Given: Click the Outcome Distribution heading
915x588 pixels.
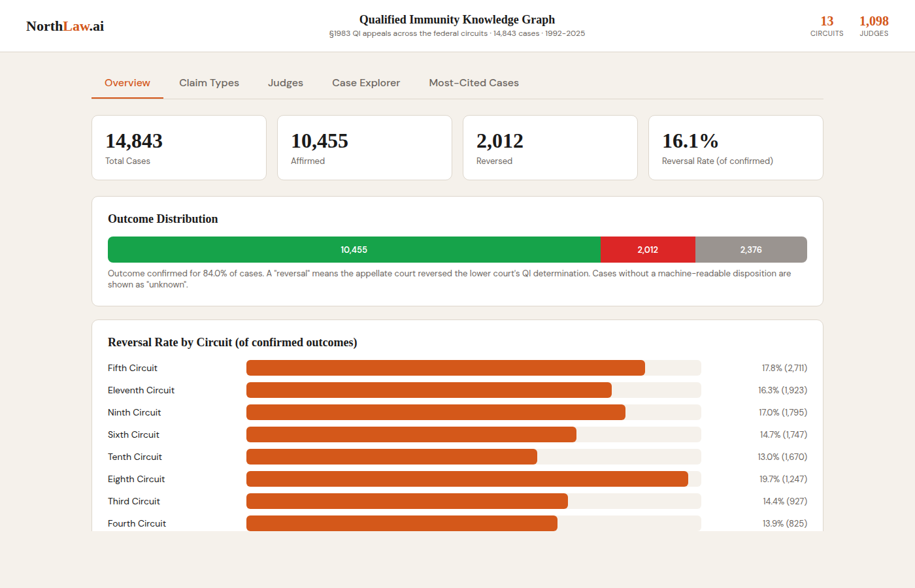Looking at the screenshot, I should pos(163,219).
